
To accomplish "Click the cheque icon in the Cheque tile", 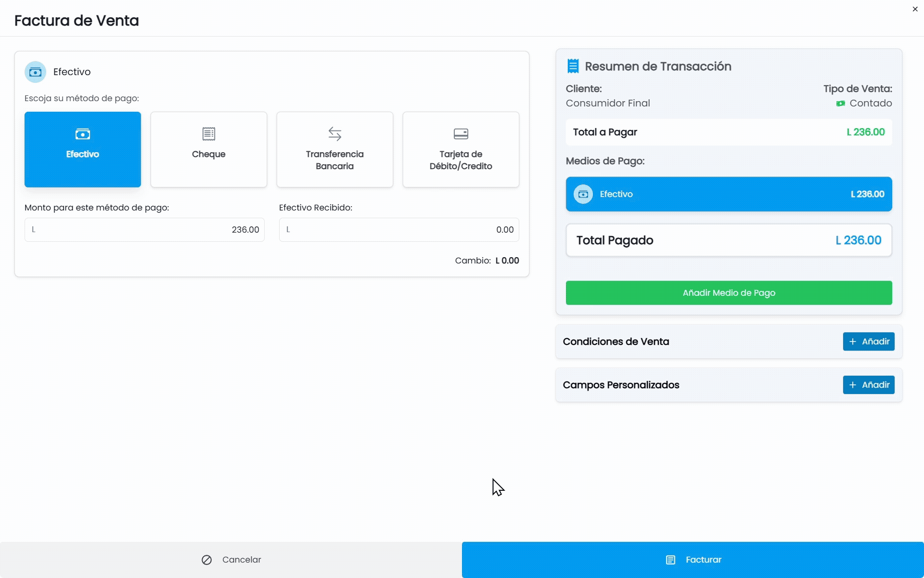I will (x=209, y=133).
